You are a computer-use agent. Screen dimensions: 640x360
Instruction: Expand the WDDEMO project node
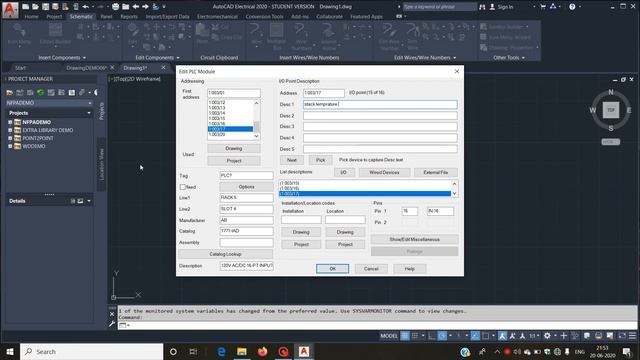click(x=10, y=146)
